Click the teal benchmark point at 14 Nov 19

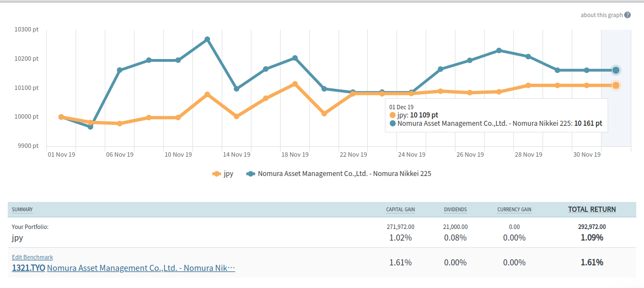point(237,89)
